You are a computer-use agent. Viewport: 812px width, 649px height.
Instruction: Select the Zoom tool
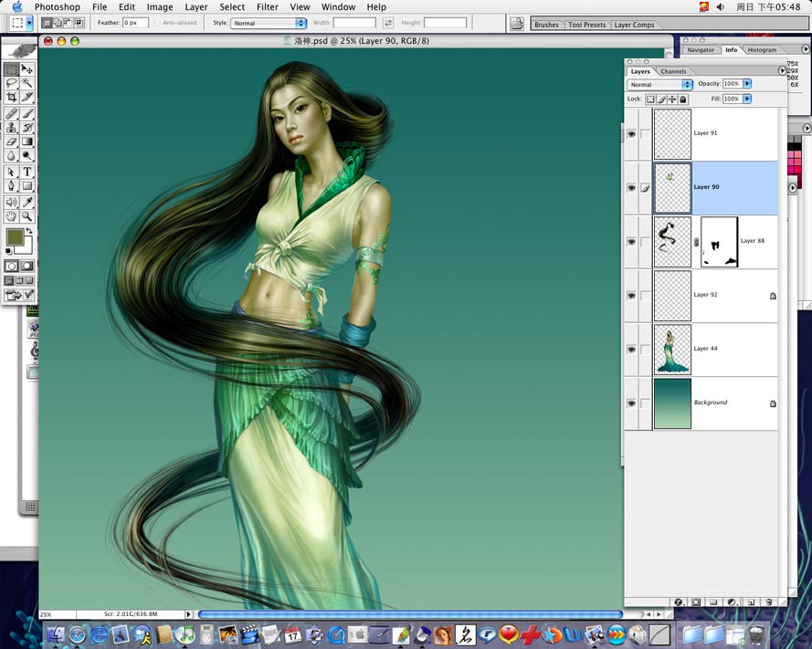click(x=27, y=216)
